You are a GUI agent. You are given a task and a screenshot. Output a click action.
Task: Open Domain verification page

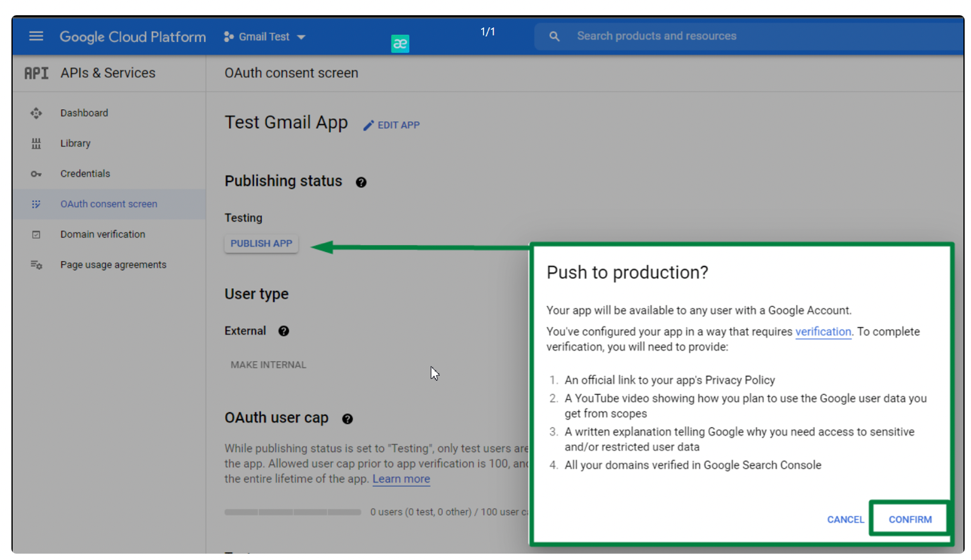[x=103, y=234]
